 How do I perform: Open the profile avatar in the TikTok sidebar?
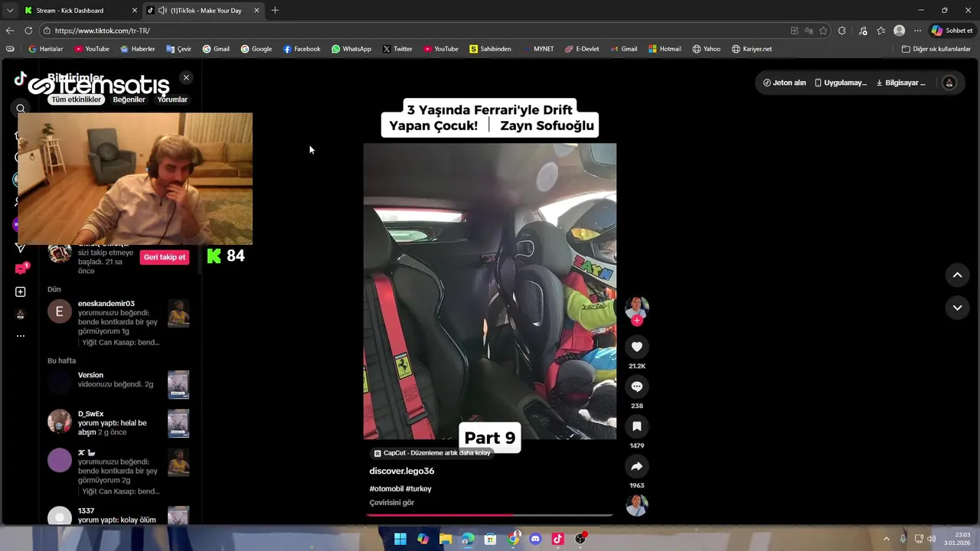point(21,314)
